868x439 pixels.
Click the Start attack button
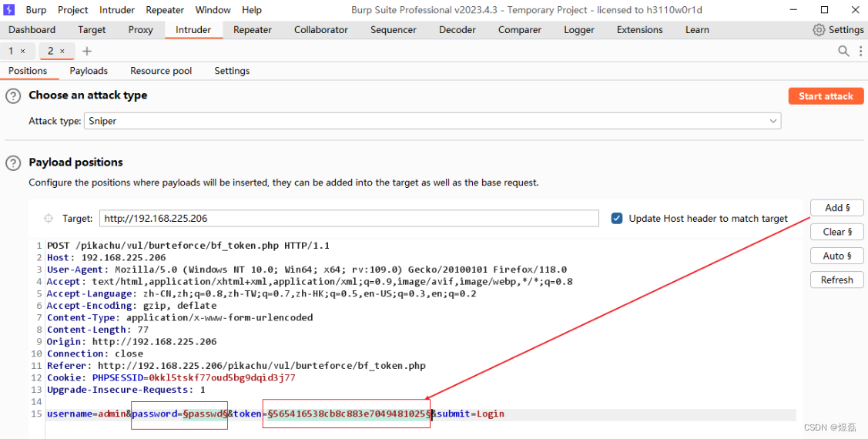[826, 96]
